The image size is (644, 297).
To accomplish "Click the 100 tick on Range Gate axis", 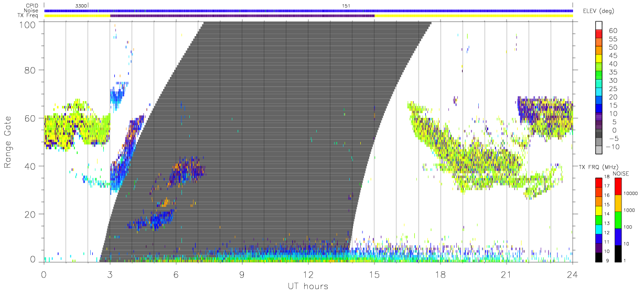I will tap(27, 25).
